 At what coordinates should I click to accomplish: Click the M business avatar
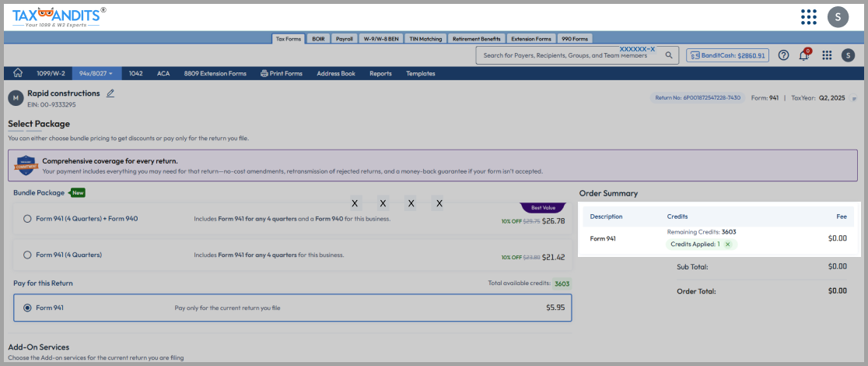point(16,98)
